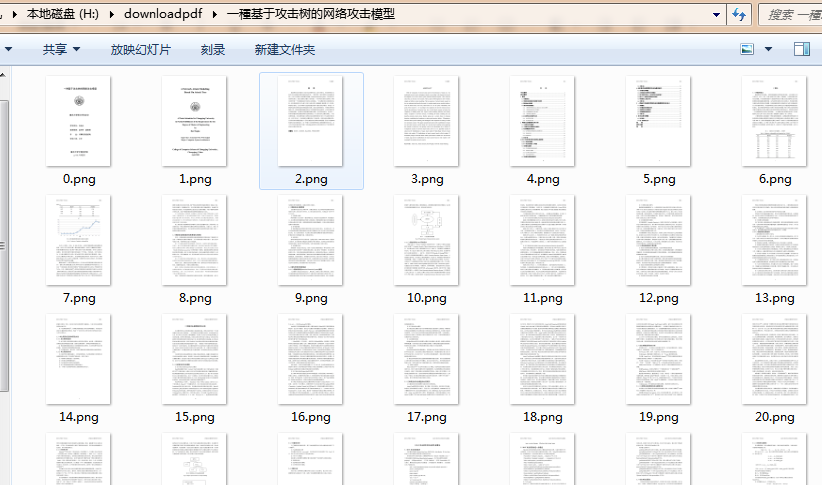
Task: Select the 13.png thumbnail
Action: tap(774, 240)
